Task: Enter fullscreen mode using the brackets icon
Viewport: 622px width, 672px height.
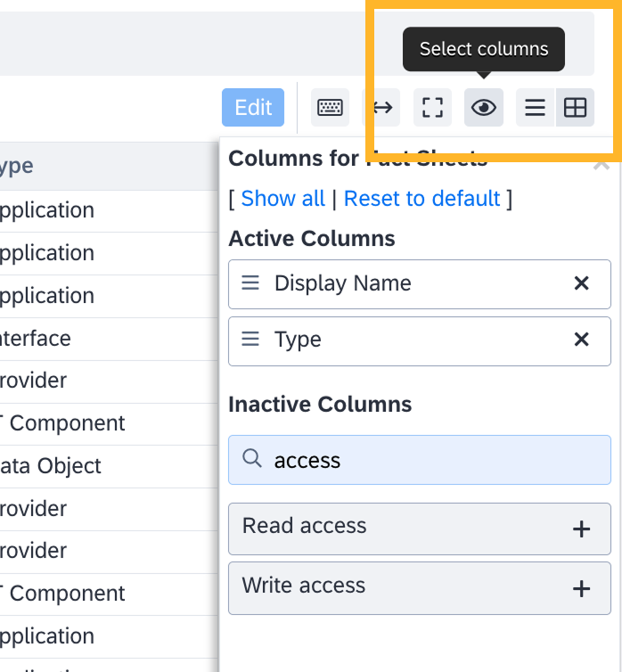Action: coord(432,108)
